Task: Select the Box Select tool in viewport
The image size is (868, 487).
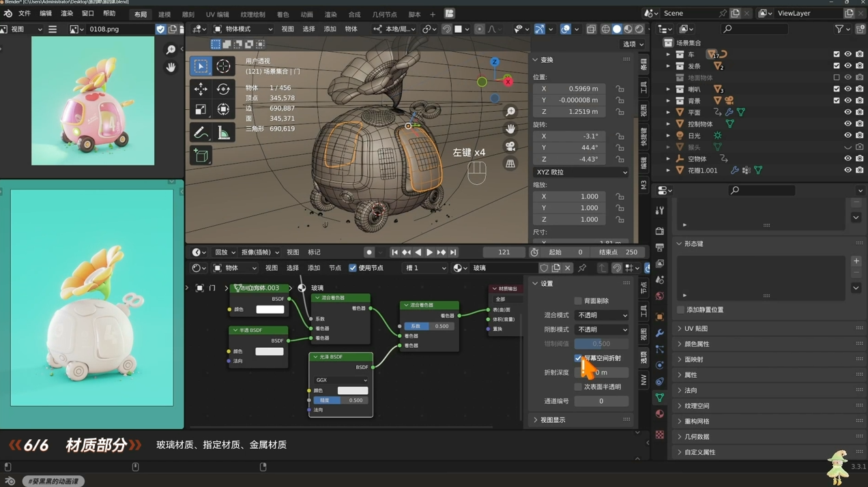Action: coord(201,66)
